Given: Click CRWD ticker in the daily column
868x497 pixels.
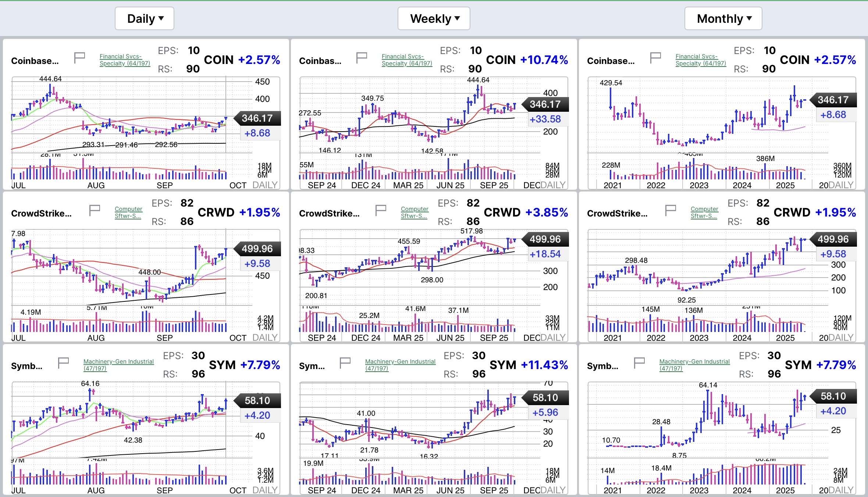Looking at the screenshot, I should 216,212.
